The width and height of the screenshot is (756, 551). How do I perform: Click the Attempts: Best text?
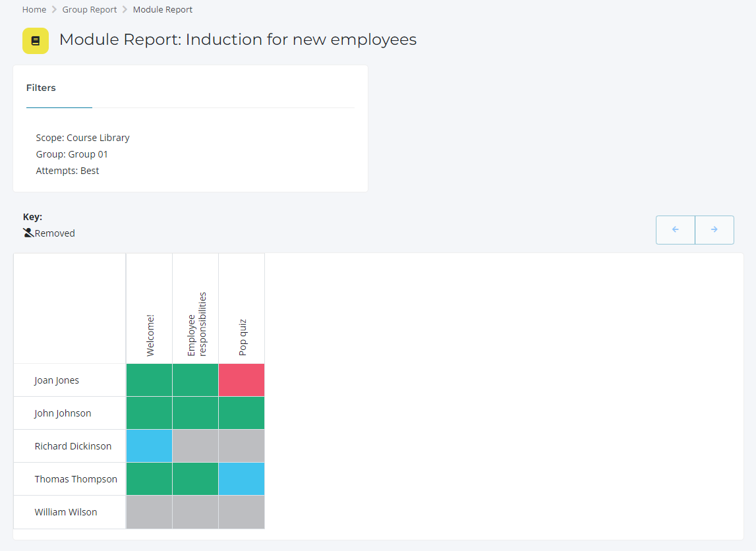point(67,171)
